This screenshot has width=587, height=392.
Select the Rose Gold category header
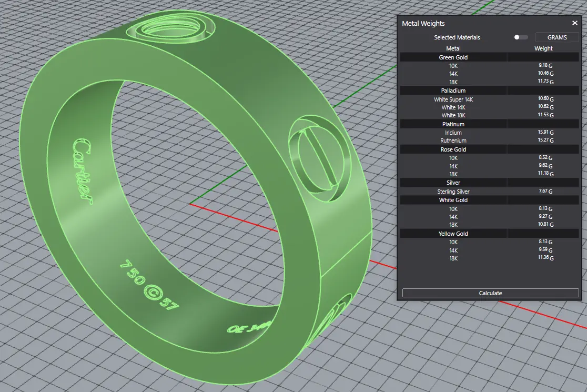[489, 149]
